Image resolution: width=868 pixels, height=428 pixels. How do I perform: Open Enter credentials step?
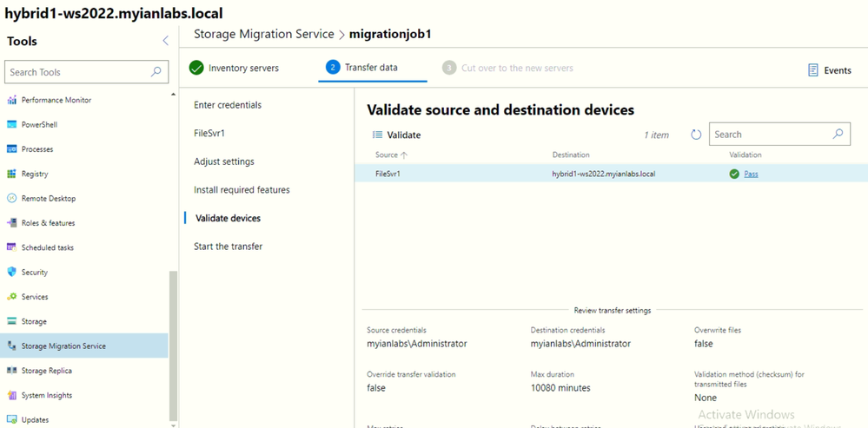point(228,105)
